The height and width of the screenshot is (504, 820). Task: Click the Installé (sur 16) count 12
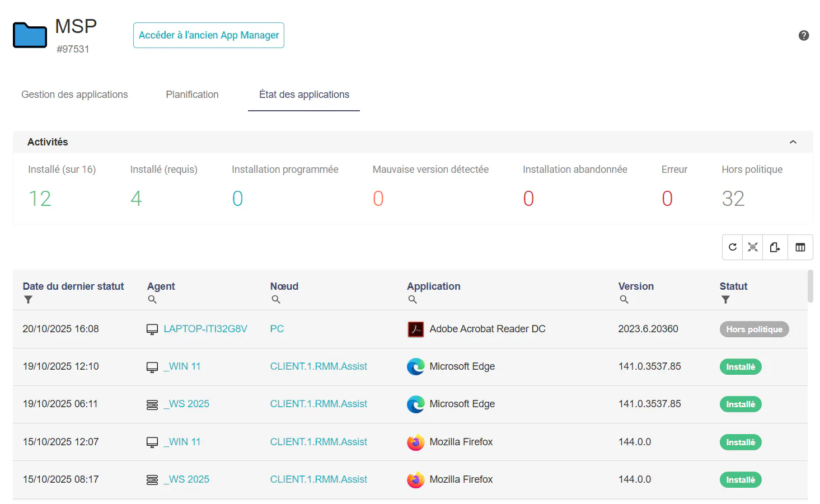click(40, 199)
